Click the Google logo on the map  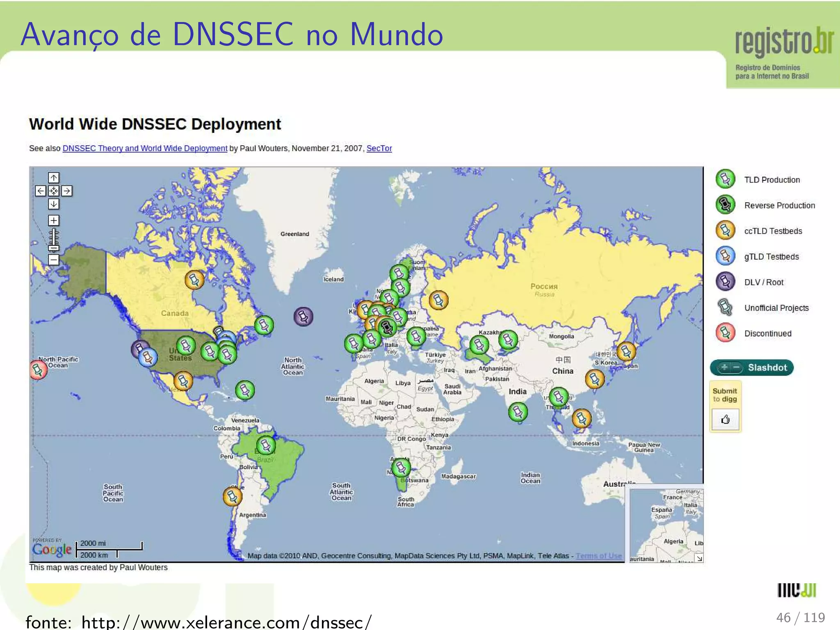52,549
